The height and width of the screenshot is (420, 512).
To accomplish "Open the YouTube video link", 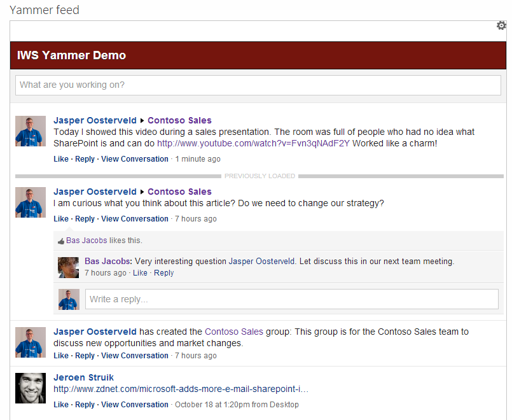I will tap(253, 144).
